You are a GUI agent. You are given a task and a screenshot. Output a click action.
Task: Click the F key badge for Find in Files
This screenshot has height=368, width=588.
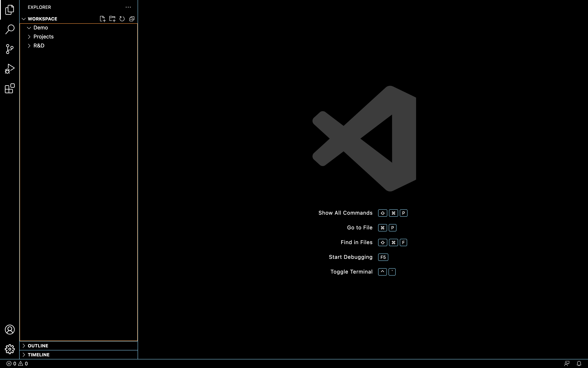pos(403,242)
